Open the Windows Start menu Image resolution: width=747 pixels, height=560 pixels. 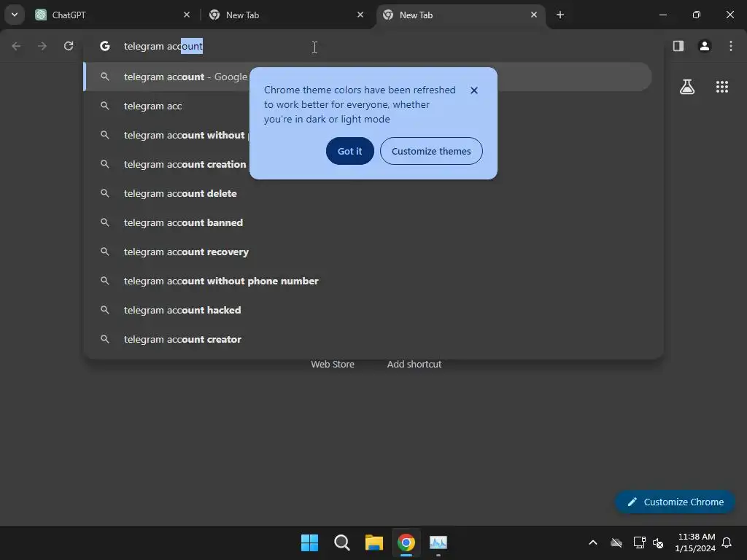coord(309,542)
